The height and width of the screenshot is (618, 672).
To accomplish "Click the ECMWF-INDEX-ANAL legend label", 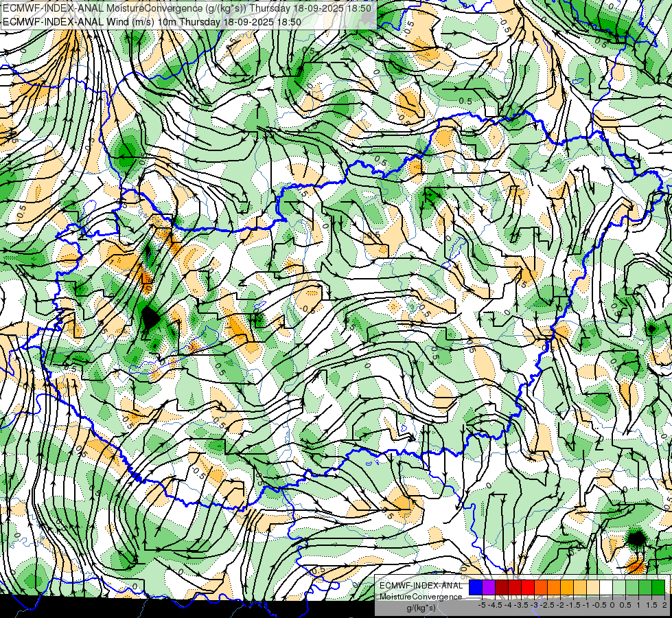I will coord(421,586).
